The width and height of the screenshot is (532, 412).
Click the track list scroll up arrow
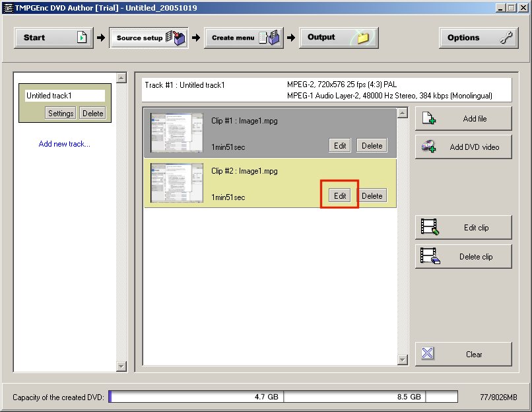pos(121,78)
